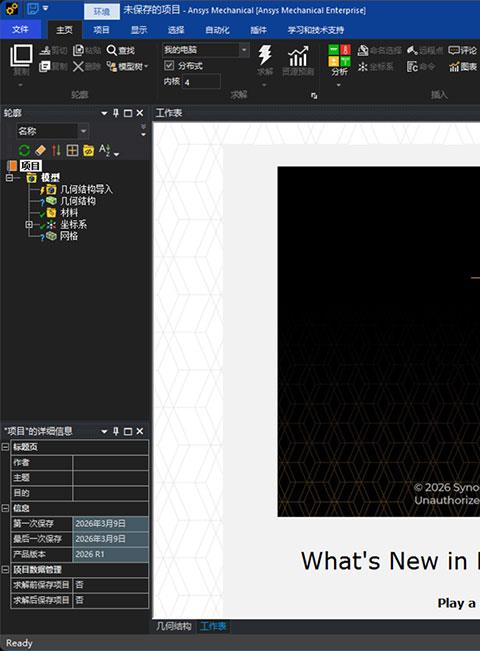Screen dimensions: 480x651
Task: Switch to the Project (项目) ribbon tab
Action: (x=101, y=30)
